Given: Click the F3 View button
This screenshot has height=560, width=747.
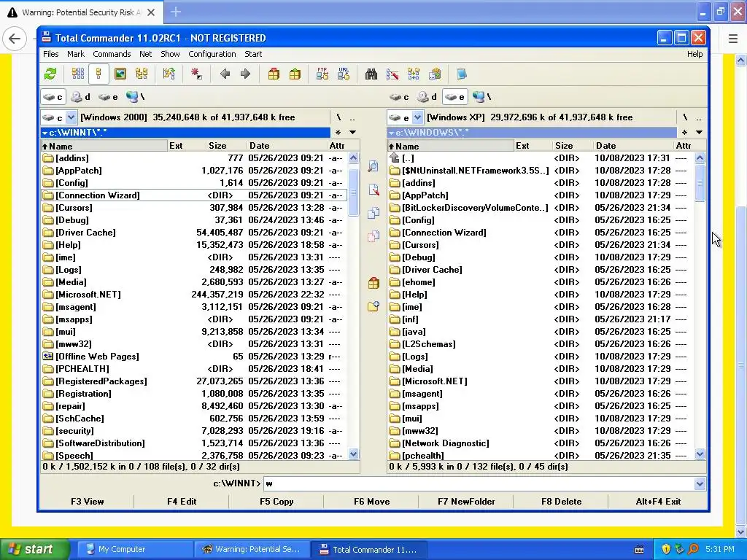Looking at the screenshot, I should [x=88, y=502].
